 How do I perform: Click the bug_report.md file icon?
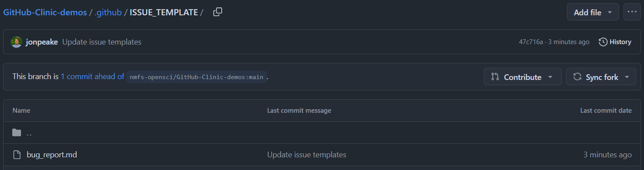coord(17,155)
